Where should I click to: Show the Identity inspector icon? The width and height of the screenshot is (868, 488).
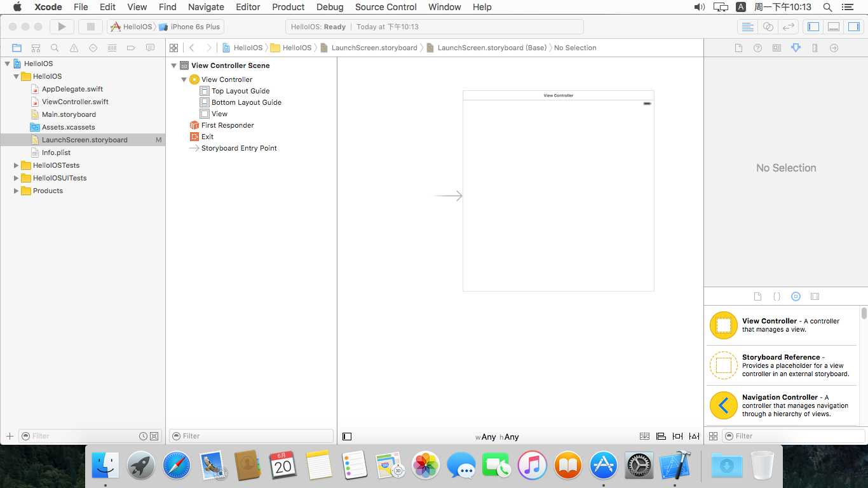tap(776, 48)
